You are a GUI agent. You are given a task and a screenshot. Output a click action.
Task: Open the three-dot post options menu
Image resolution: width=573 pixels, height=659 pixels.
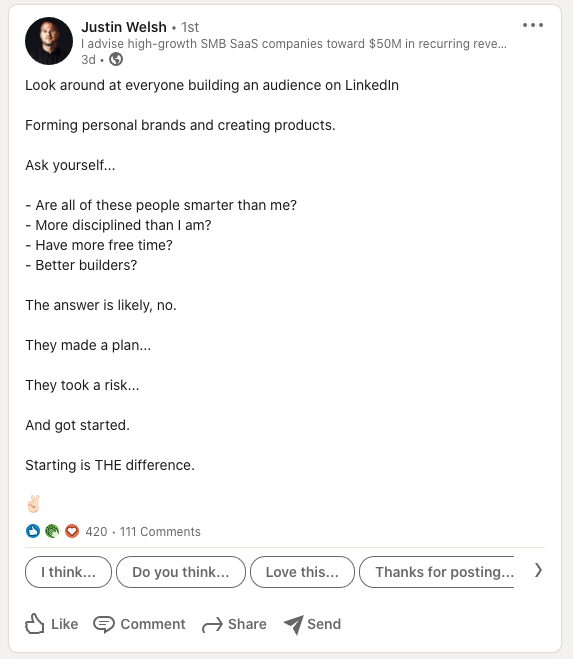click(x=533, y=25)
